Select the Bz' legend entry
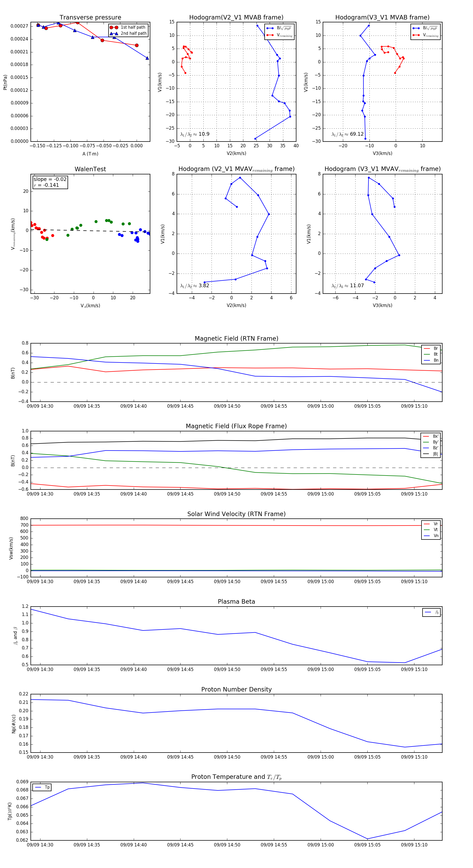 [x=431, y=448]
